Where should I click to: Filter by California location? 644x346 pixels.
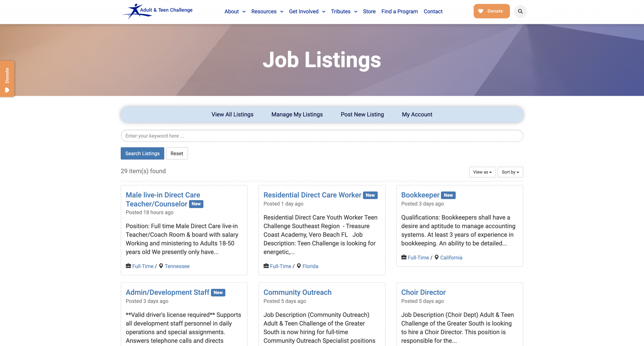[451, 257]
